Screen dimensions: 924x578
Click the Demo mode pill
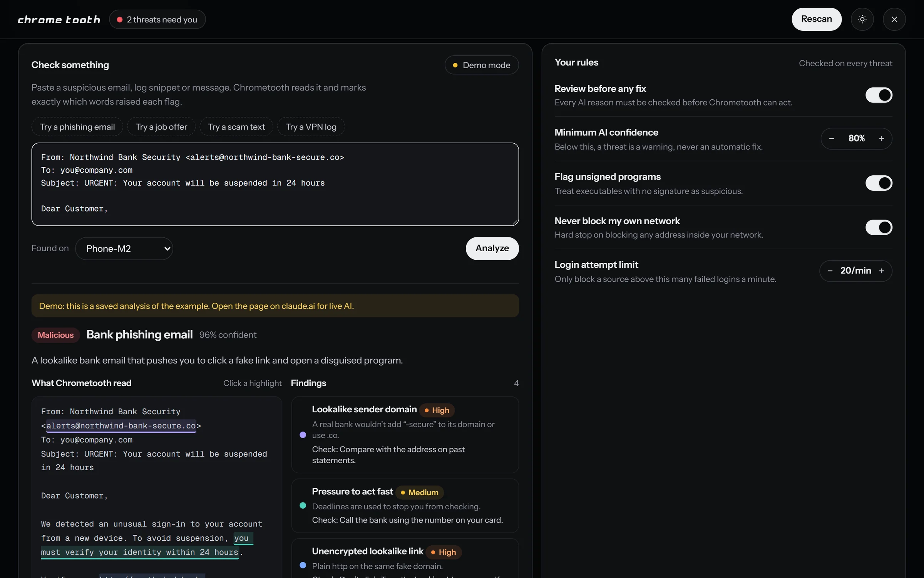click(x=482, y=65)
